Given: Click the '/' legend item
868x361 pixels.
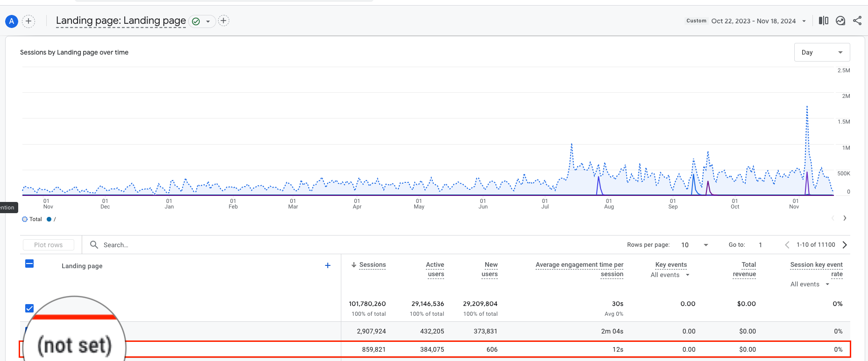Looking at the screenshot, I should (x=51, y=219).
